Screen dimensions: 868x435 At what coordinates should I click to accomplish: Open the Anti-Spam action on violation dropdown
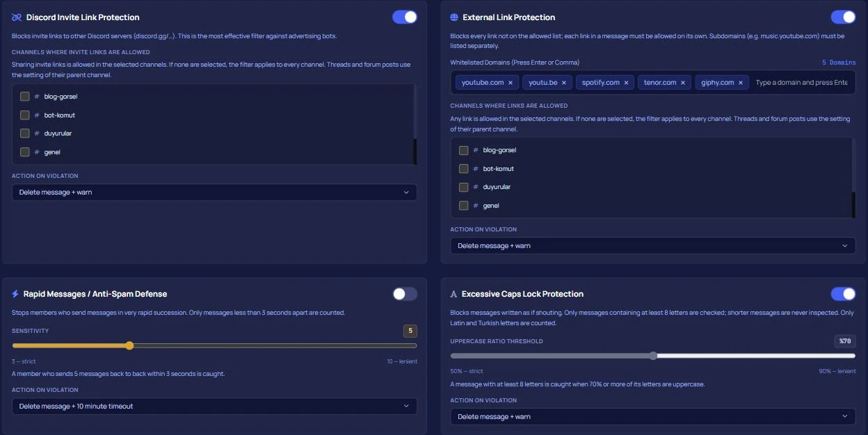tap(214, 407)
